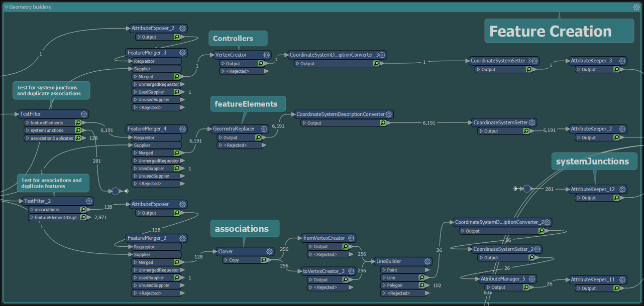644x306 pixels.
Task: Open the Cloner transformer's gear icon
Action: click(269, 251)
